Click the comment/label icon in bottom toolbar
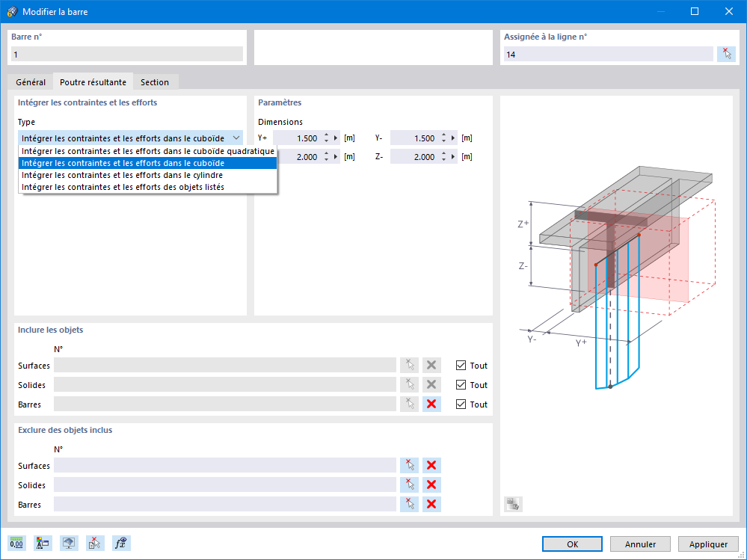Screen dimensions: 747x560 pyautogui.click(x=43, y=543)
